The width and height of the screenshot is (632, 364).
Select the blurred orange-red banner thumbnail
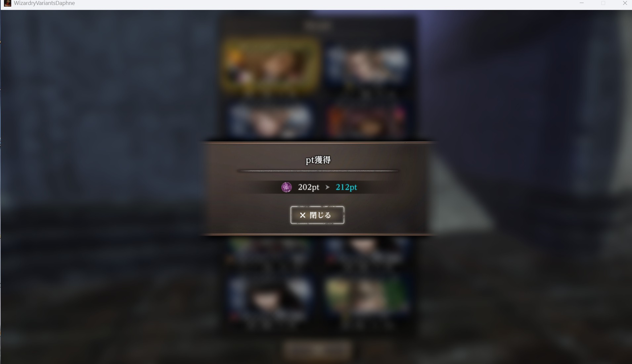click(x=366, y=121)
